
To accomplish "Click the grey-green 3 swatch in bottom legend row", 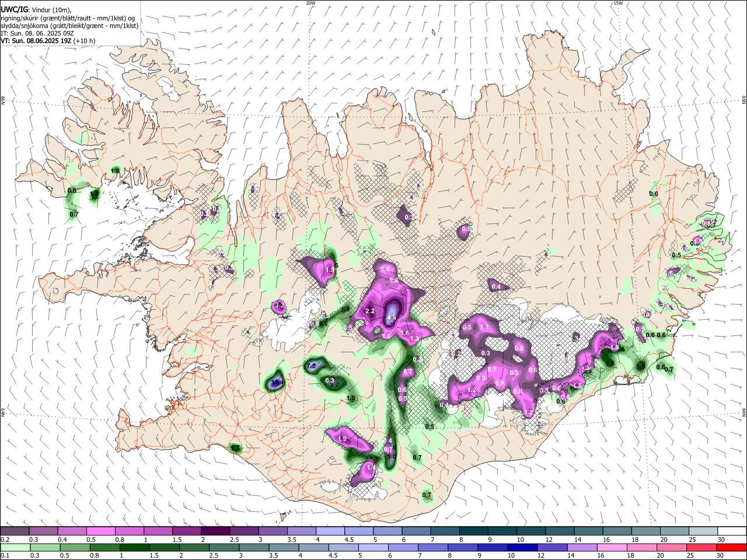I will tap(254, 548).
